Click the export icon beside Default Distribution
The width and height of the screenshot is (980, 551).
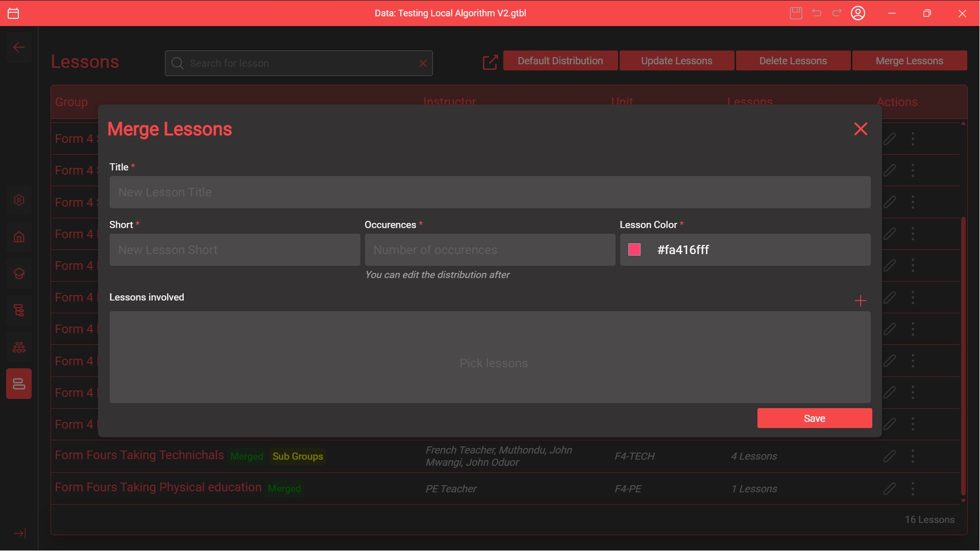[x=490, y=62]
